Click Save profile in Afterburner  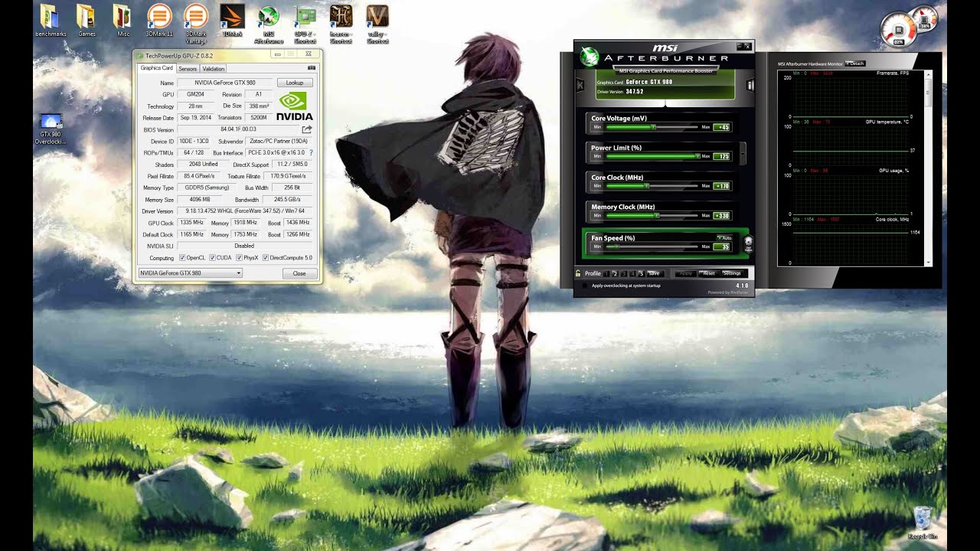coord(654,273)
